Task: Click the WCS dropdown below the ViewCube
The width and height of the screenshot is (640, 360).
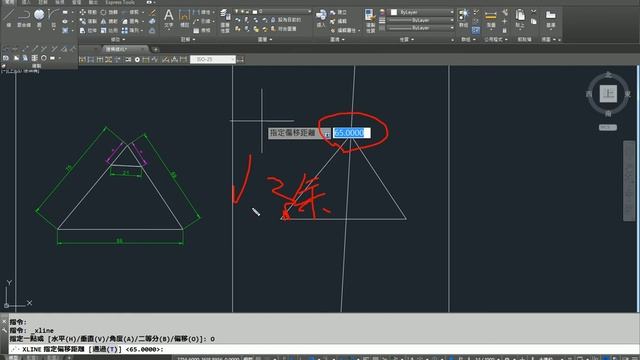Action: point(608,127)
